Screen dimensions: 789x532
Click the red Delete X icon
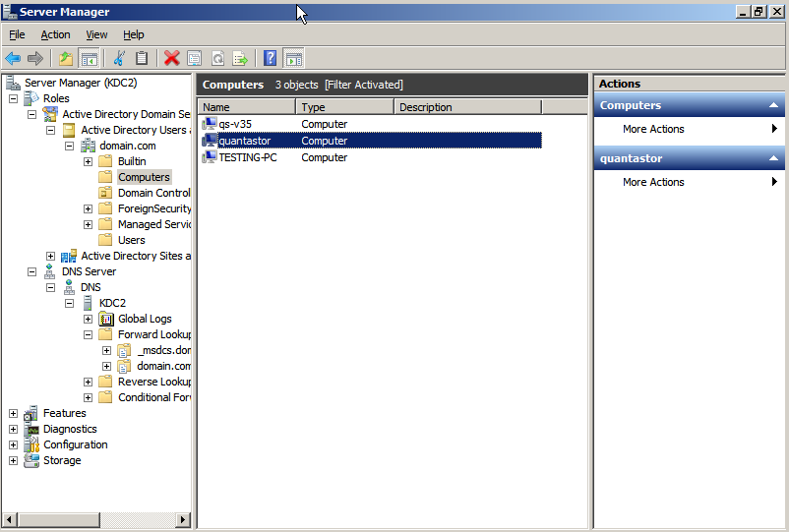171,59
